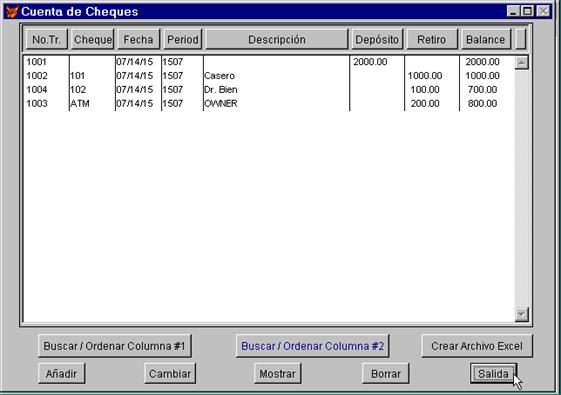Image resolution: width=561 pixels, height=395 pixels.
Task: Click the Balance column header
Action: (486, 39)
